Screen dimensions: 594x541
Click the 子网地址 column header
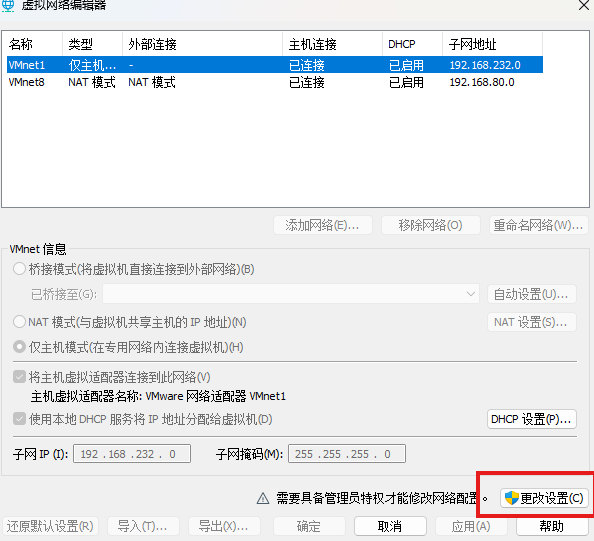(492, 44)
